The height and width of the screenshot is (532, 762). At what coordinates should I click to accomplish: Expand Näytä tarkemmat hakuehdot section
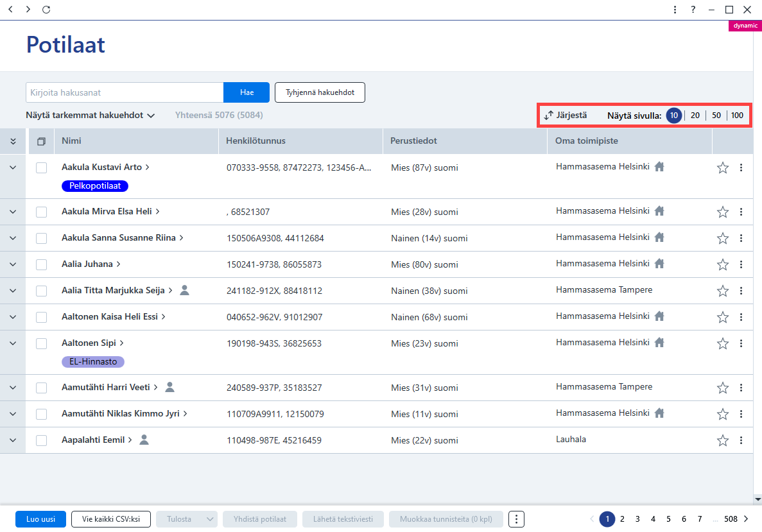(90, 115)
